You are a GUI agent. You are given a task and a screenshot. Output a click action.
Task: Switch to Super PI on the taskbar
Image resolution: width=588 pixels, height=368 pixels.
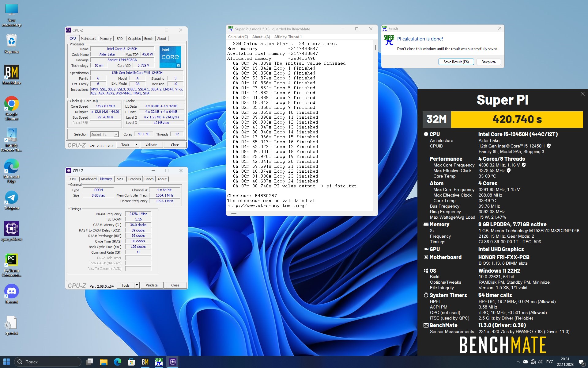pyautogui.click(x=159, y=362)
